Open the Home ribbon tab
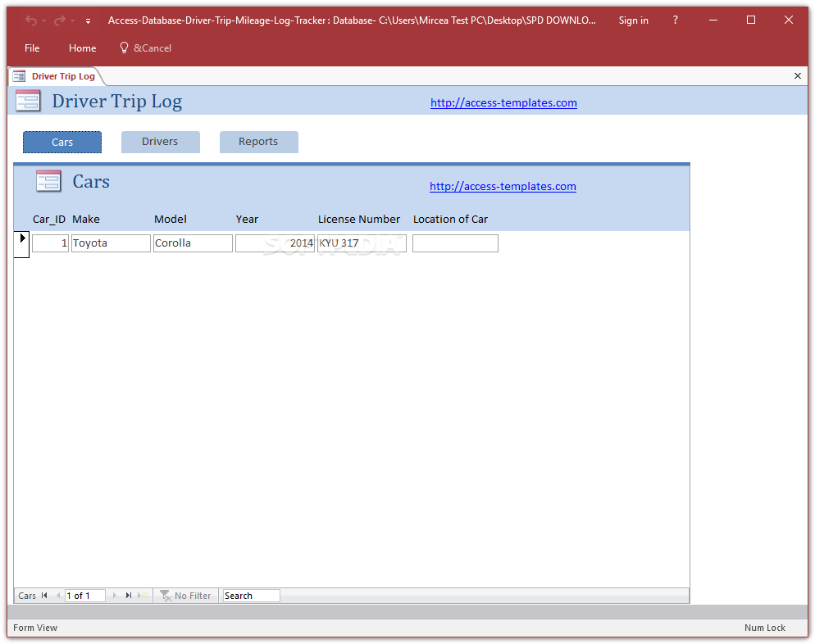The width and height of the screenshot is (815, 644). [83, 48]
